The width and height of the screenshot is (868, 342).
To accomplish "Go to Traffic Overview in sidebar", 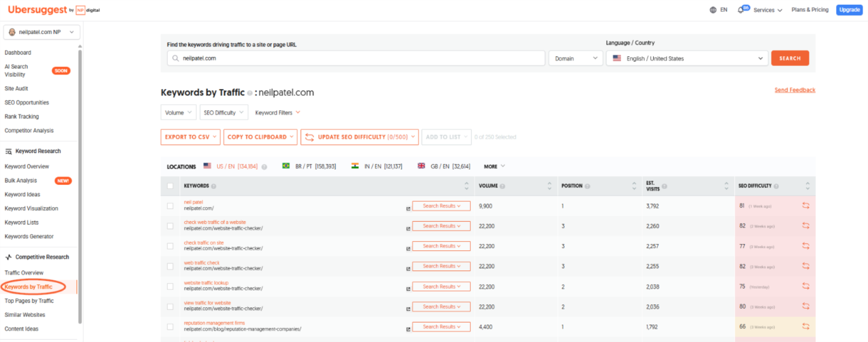I will tap(24, 272).
